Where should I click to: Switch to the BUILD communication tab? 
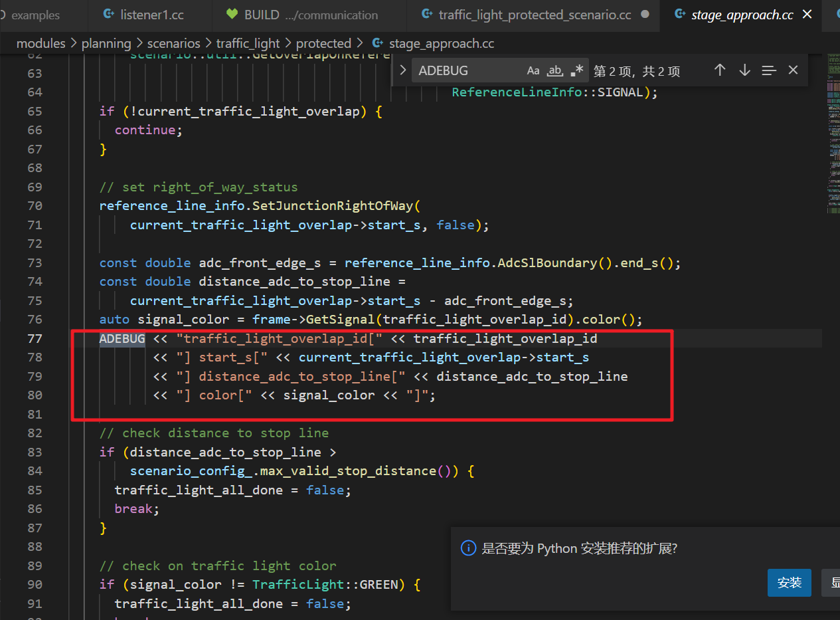311,15
